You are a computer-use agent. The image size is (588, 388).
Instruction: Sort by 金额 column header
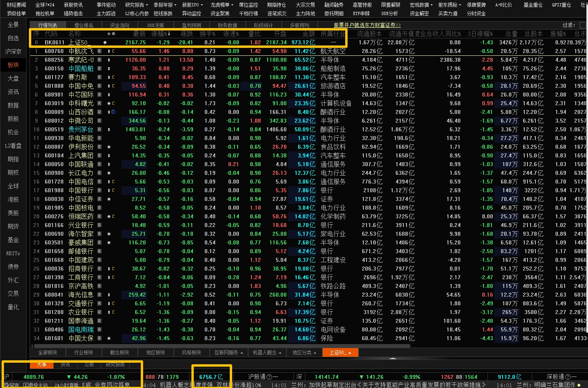[x=309, y=34]
